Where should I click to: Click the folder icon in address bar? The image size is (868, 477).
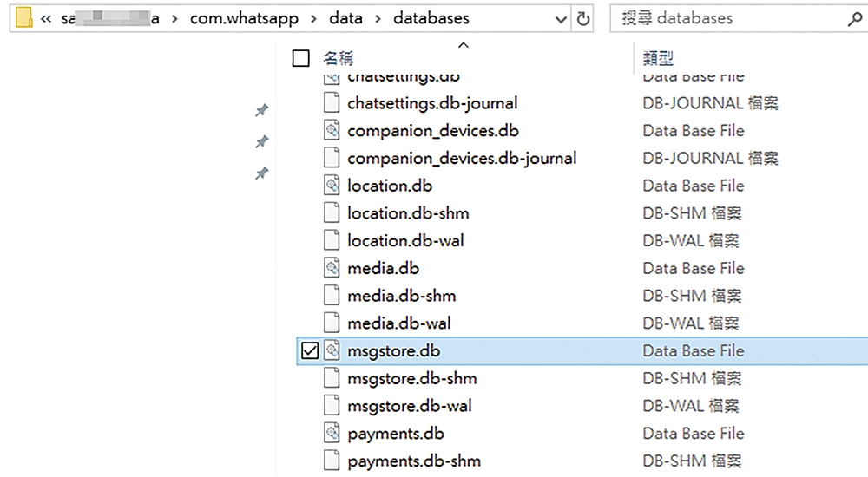[23, 18]
